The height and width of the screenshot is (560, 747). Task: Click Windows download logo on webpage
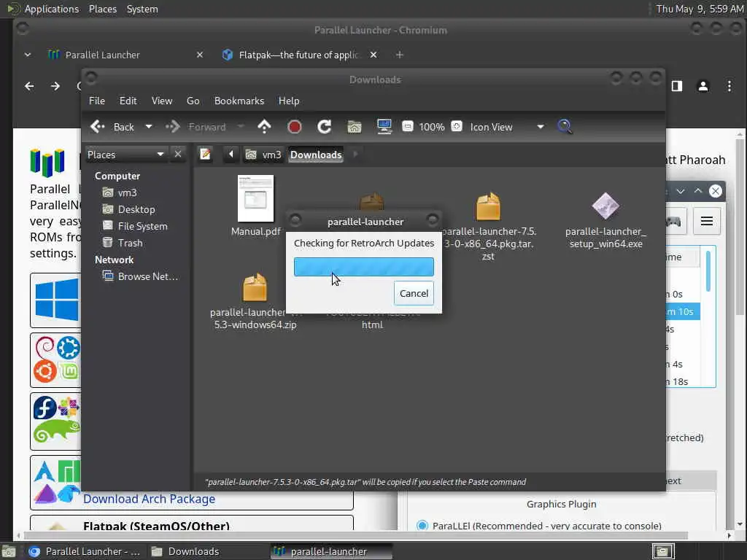(x=56, y=300)
